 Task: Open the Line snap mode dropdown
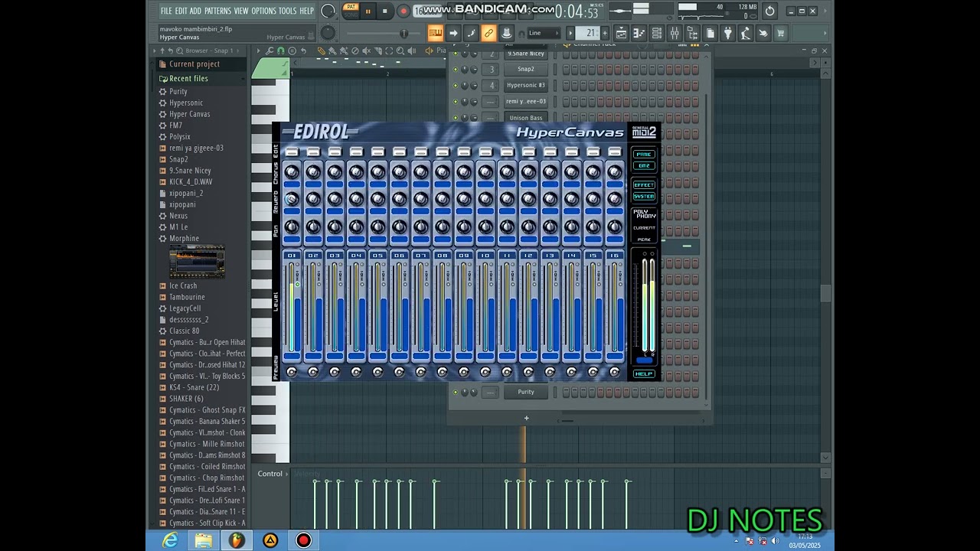pos(544,33)
